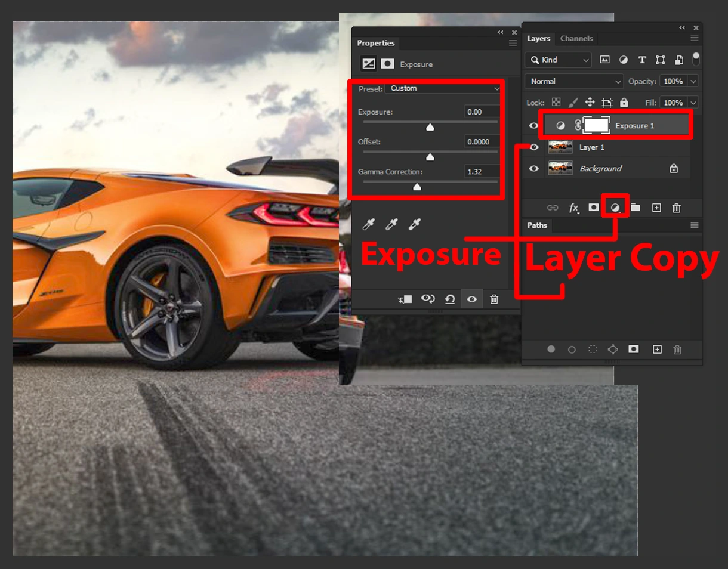The image size is (728, 569).
Task: Create new fill or adjustment layer
Action: (x=615, y=208)
